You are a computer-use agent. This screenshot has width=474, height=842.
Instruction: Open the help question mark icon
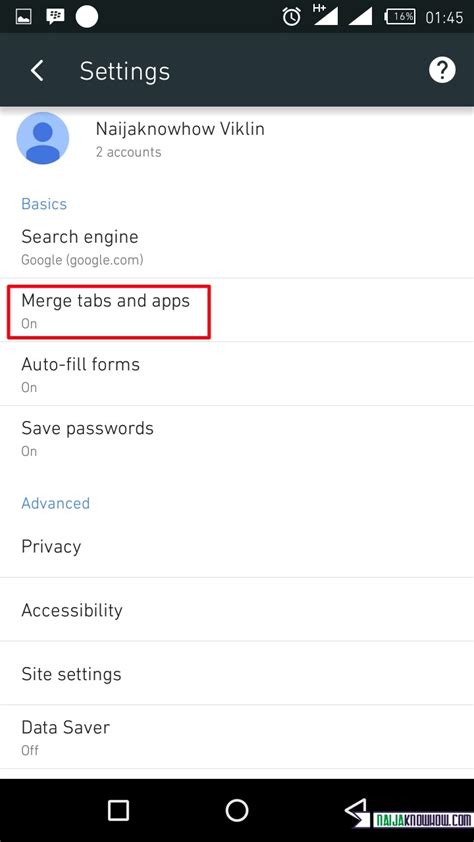(442, 70)
